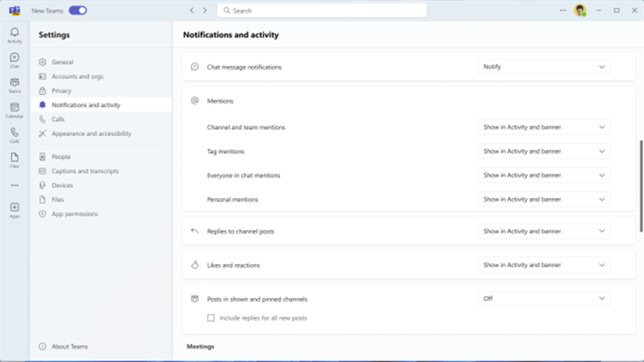Expand Chat message notifications dropdown
The height and width of the screenshot is (362, 644).
pos(544,67)
